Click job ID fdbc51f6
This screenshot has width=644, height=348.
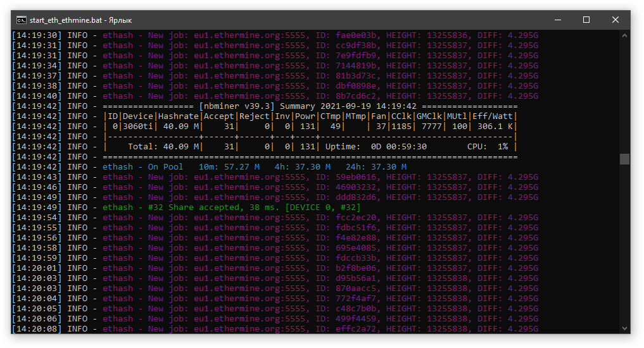point(356,228)
